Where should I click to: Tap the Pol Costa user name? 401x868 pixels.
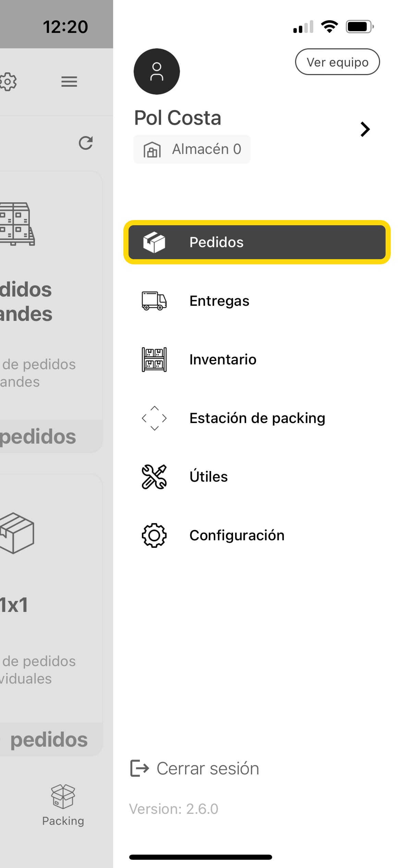(178, 118)
